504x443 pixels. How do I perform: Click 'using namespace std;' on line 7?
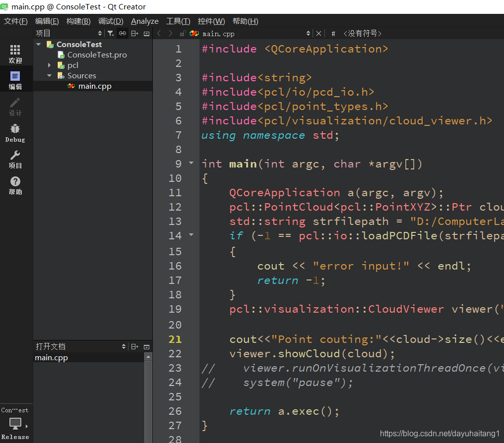(270, 135)
